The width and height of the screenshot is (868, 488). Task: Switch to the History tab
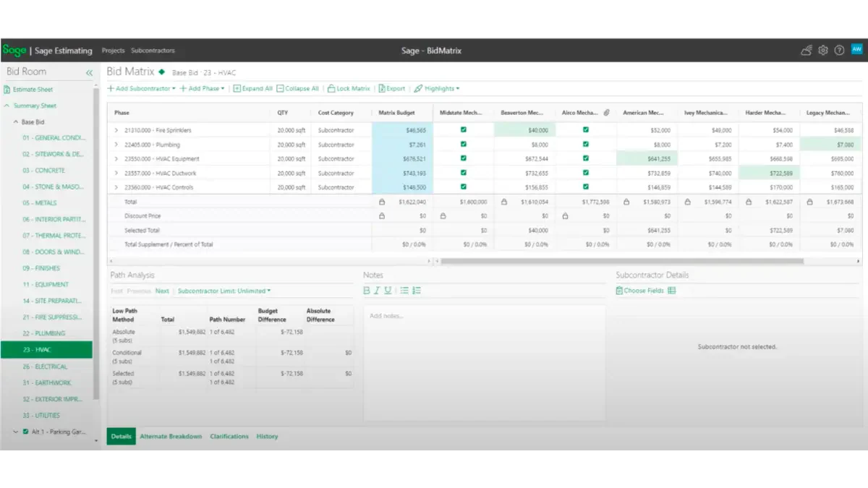click(267, 437)
